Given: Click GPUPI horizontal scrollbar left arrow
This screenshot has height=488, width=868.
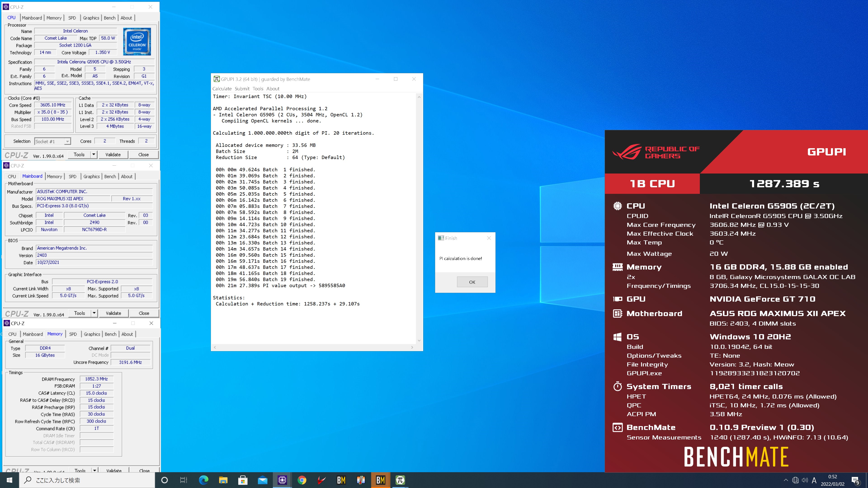Looking at the screenshot, I should [215, 347].
